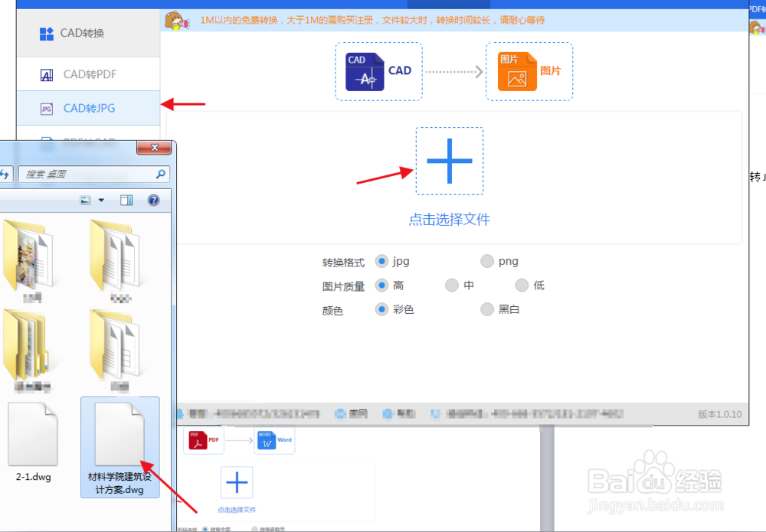
Task: Click the 点击选择文件 link
Action: (x=449, y=218)
